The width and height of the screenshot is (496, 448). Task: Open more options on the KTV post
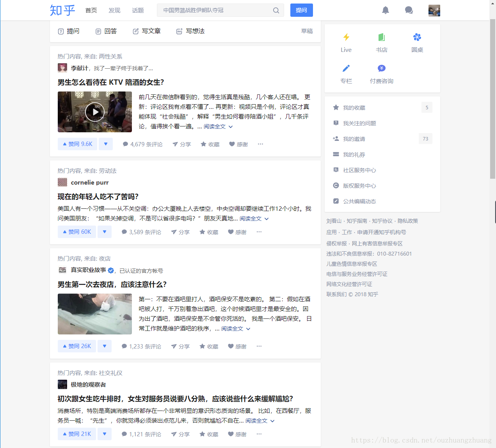[x=260, y=144]
